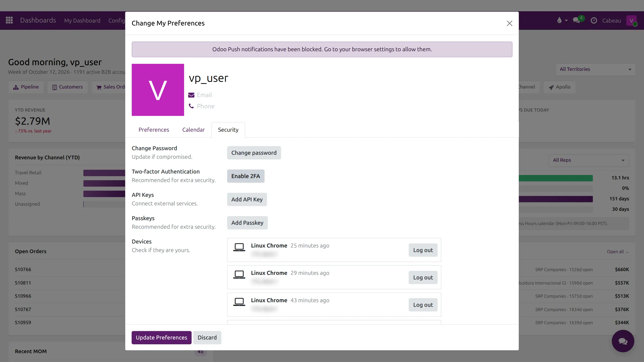The height and width of the screenshot is (362, 644).
Task: Open order S10766 row
Action: [70, 269]
